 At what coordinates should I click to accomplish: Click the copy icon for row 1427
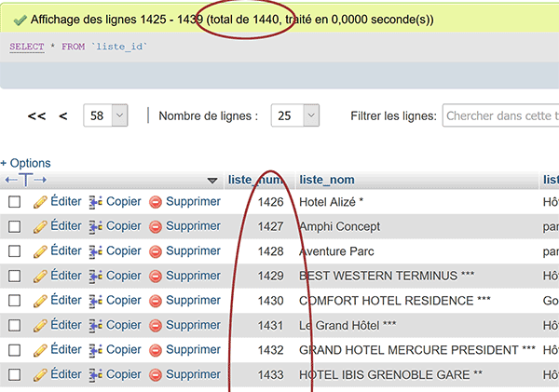pyautogui.click(x=96, y=226)
